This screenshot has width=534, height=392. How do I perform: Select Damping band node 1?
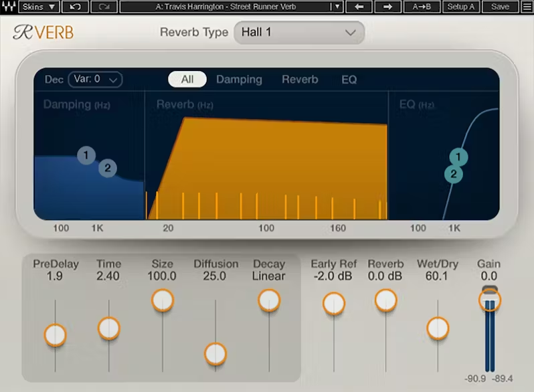(86, 155)
